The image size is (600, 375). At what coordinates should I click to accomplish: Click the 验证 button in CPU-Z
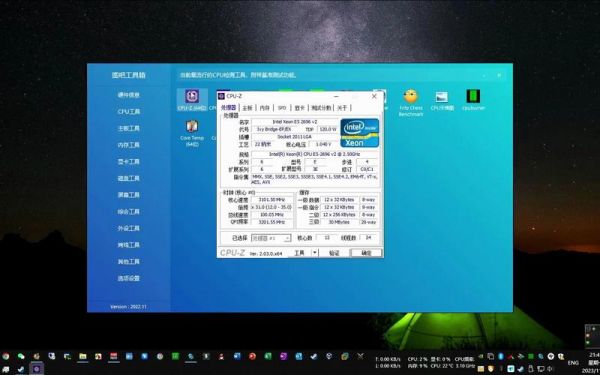(334, 253)
